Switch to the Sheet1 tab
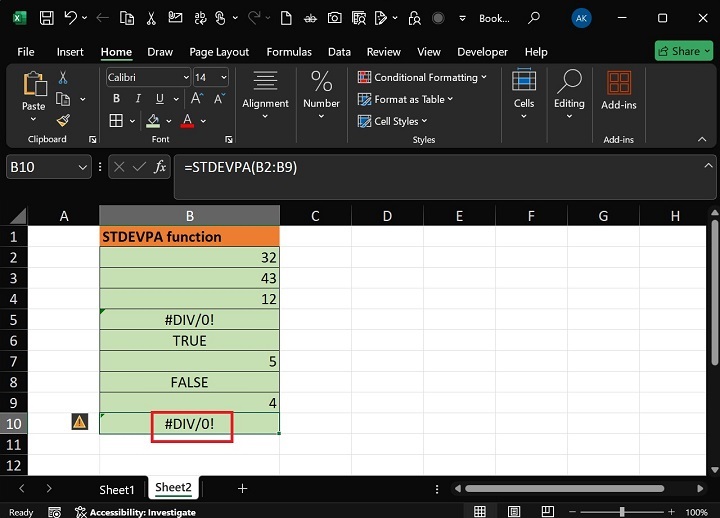 [x=116, y=489]
